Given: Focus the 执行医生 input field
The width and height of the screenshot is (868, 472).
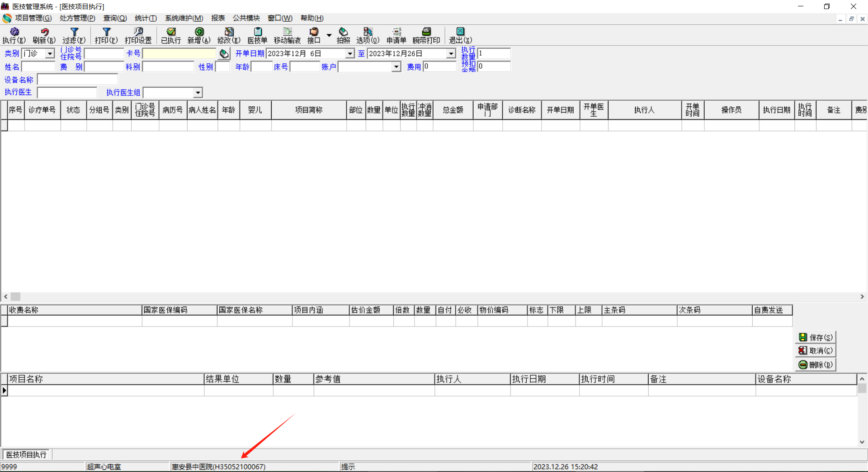Looking at the screenshot, I should 67,93.
